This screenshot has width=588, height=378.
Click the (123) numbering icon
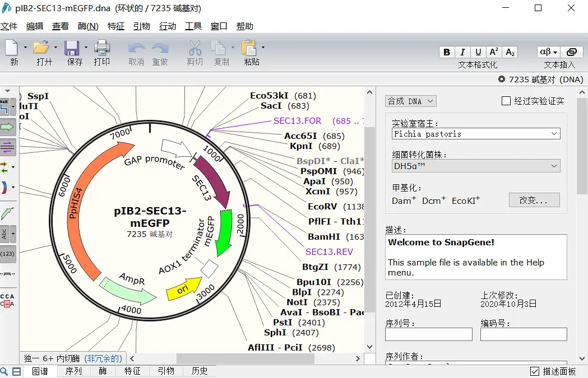[7, 254]
